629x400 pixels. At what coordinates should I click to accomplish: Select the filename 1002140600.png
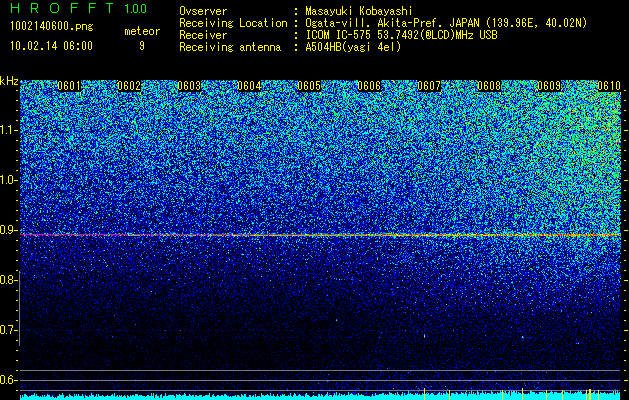(x=52, y=27)
